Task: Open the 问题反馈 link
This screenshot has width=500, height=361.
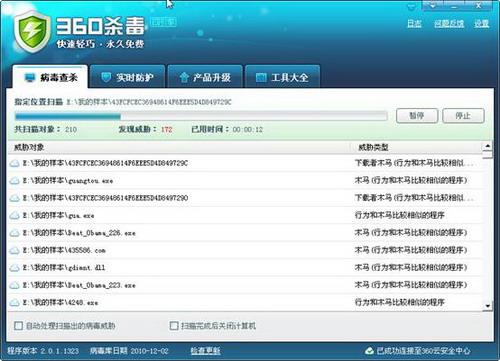Action: click(449, 24)
